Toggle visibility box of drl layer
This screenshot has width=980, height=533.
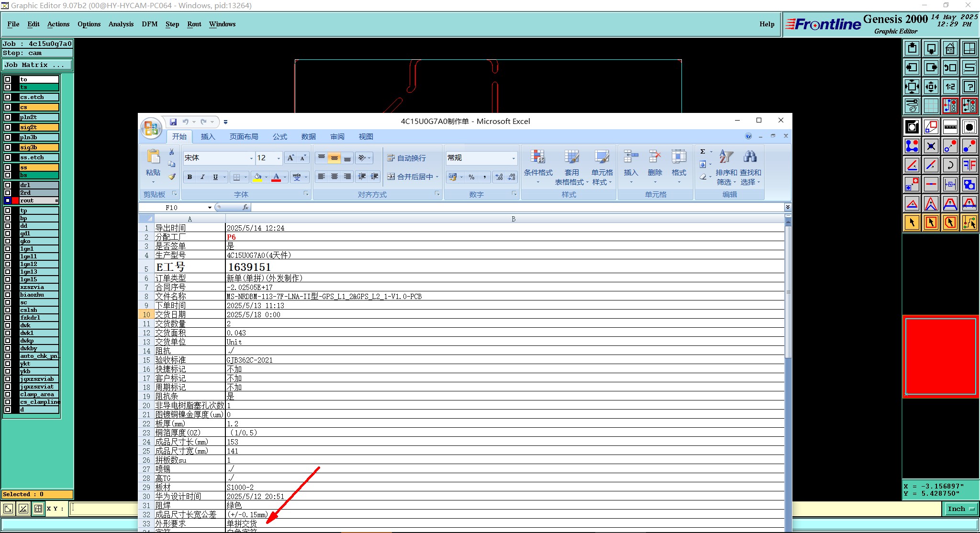point(8,185)
